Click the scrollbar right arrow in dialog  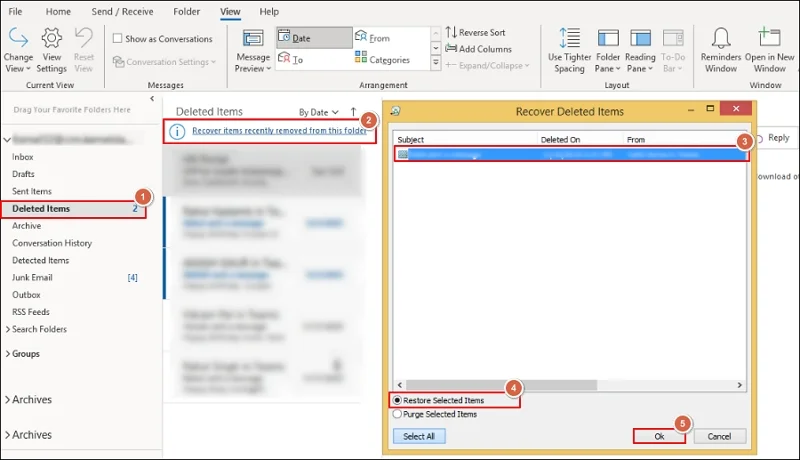click(x=739, y=385)
